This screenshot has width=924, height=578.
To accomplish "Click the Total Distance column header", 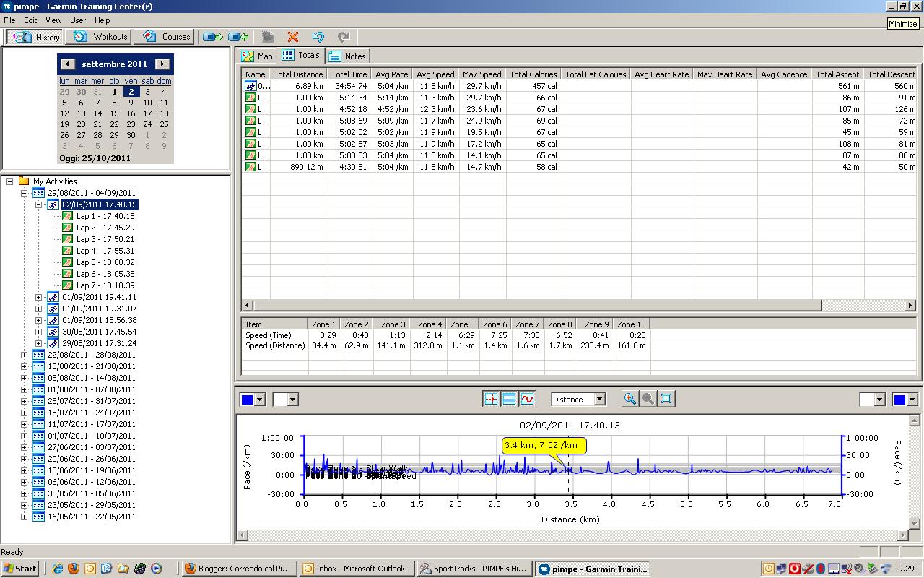I will [x=298, y=74].
